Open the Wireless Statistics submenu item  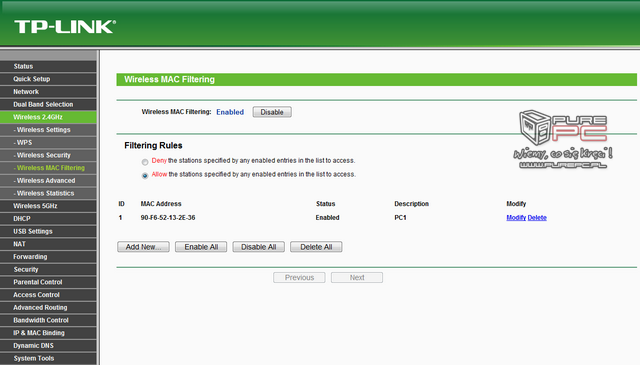click(x=48, y=193)
